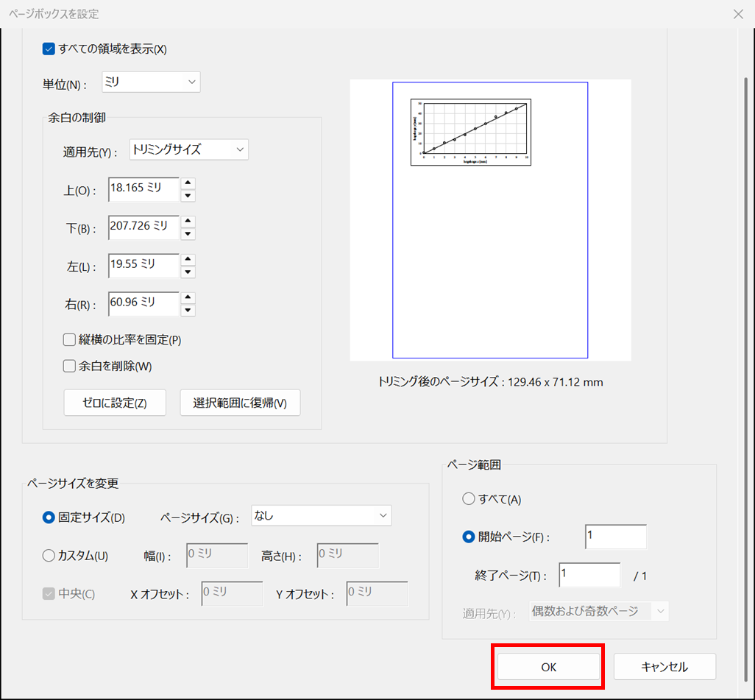Click the 開始ページ number field
This screenshot has height=700, width=755.
(x=616, y=537)
